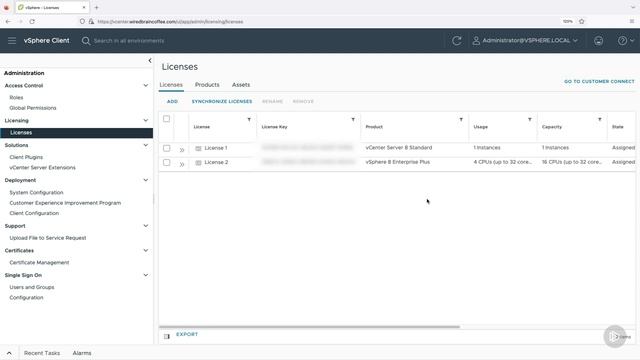Click the License 1 key icon

198,148
